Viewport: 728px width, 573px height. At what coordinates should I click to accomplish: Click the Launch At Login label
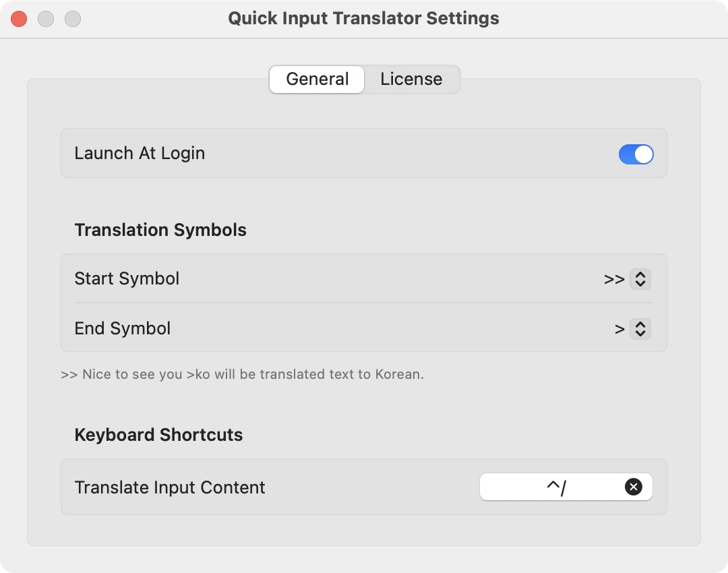point(140,153)
